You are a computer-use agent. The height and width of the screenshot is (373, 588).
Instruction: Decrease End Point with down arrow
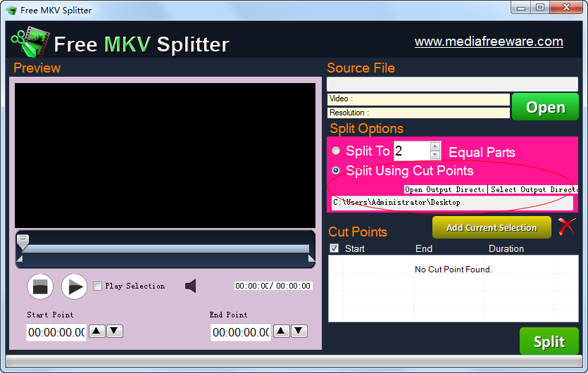(299, 331)
